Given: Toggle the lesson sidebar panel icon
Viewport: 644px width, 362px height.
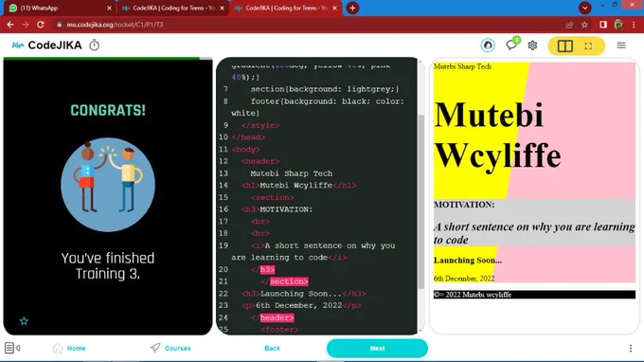Looking at the screenshot, I should coord(12,348).
